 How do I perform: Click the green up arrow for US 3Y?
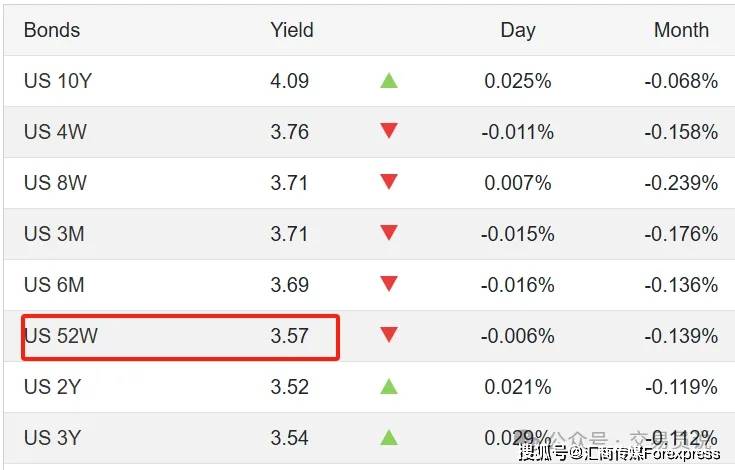[389, 437]
